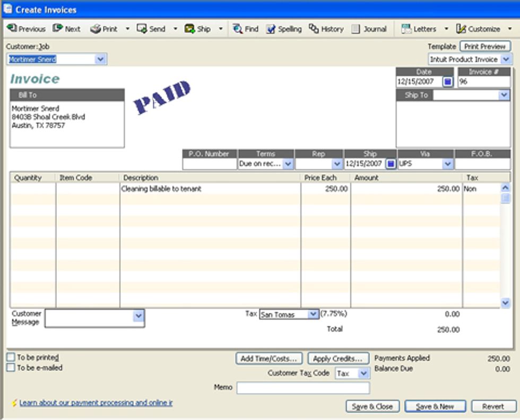This screenshot has height=420, width=520.
Task: Click the Print Preview button
Action: coord(485,47)
